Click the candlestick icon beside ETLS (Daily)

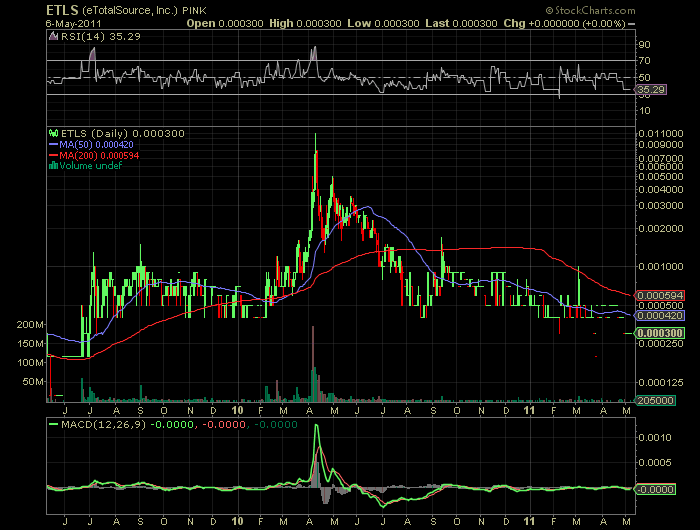[x=55, y=133]
